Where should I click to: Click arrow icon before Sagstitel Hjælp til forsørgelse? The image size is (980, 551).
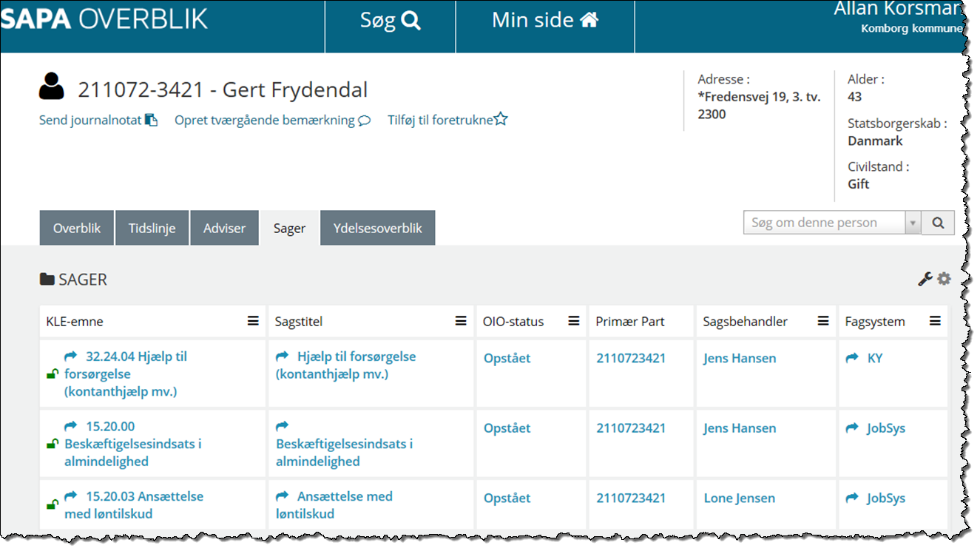282,356
